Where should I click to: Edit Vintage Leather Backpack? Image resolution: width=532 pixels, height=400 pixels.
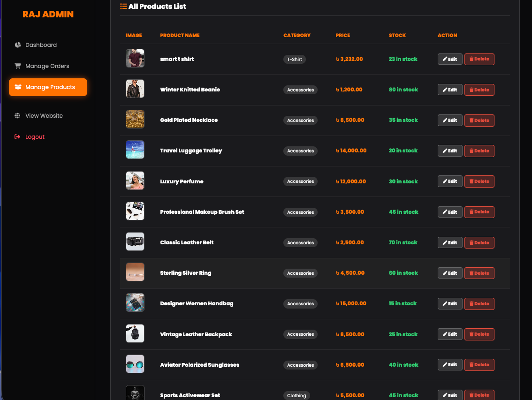pos(450,334)
